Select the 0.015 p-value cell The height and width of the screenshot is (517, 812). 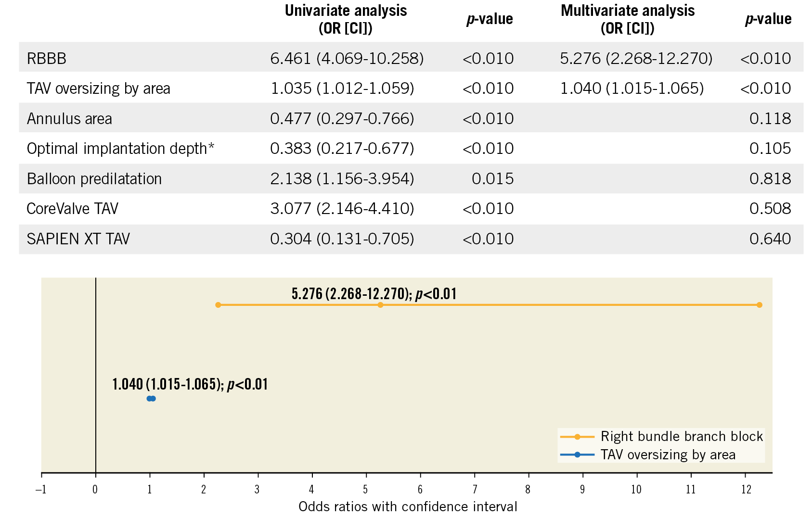click(x=492, y=179)
